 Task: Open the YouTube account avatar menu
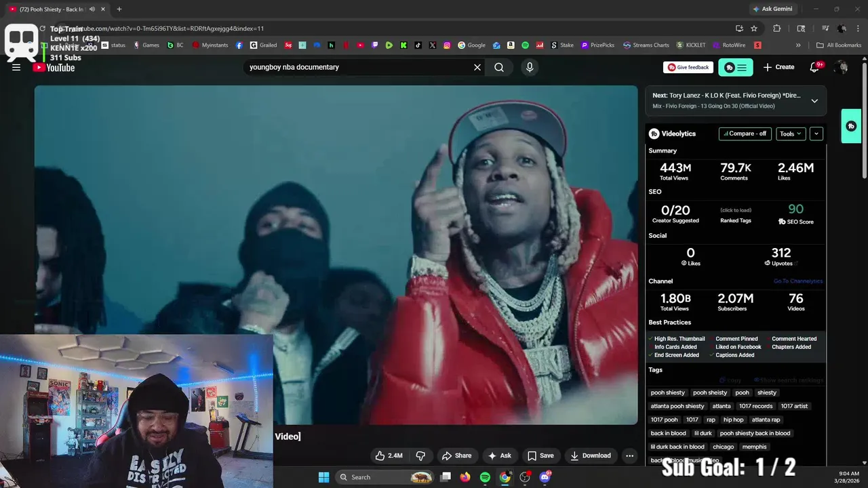842,67
